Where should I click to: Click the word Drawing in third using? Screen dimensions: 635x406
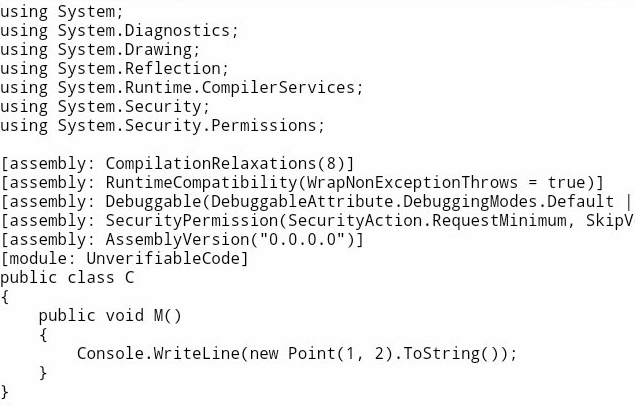tap(158, 50)
